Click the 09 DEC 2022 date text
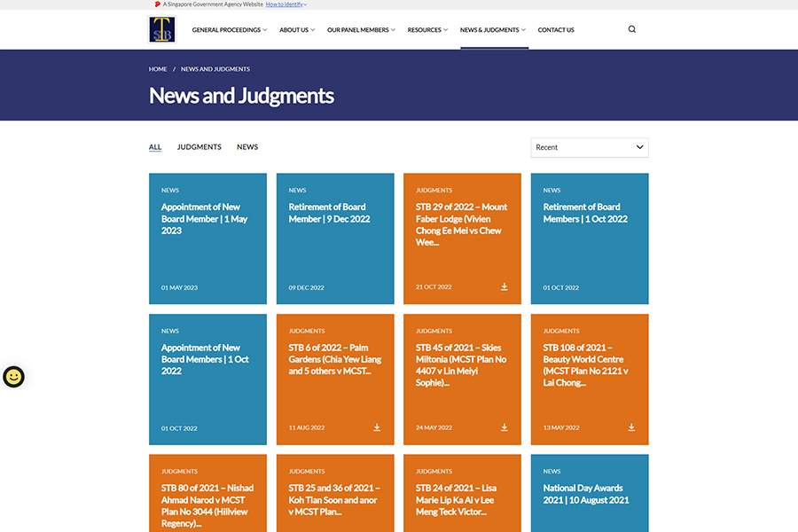The image size is (798, 532). click(x=307, y=287)
